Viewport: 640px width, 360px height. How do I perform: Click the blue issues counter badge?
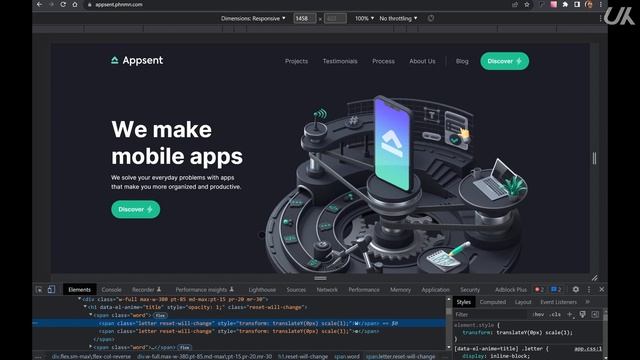[x=556, y=289]
